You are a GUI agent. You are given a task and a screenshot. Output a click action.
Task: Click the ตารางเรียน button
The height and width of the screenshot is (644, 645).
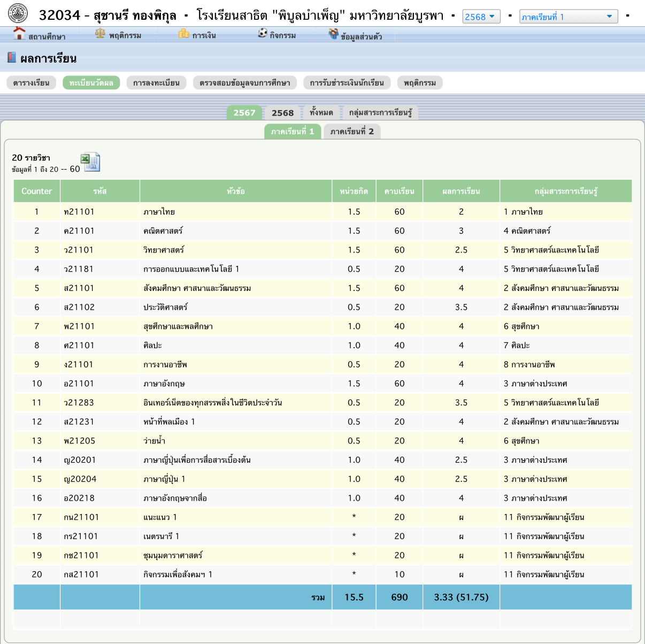[x=32, y=83]
